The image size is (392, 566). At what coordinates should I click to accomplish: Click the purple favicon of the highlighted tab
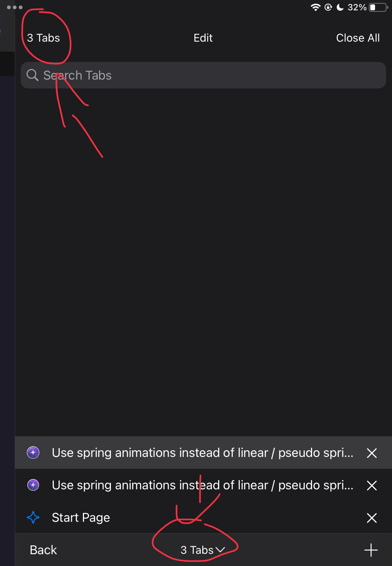click(x=33, y=453)
